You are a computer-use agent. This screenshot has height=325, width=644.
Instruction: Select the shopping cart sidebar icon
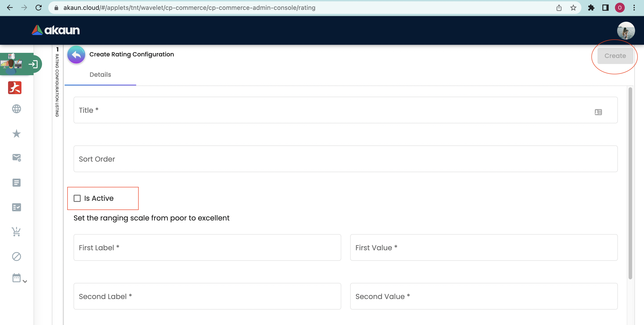click(17, 232)
